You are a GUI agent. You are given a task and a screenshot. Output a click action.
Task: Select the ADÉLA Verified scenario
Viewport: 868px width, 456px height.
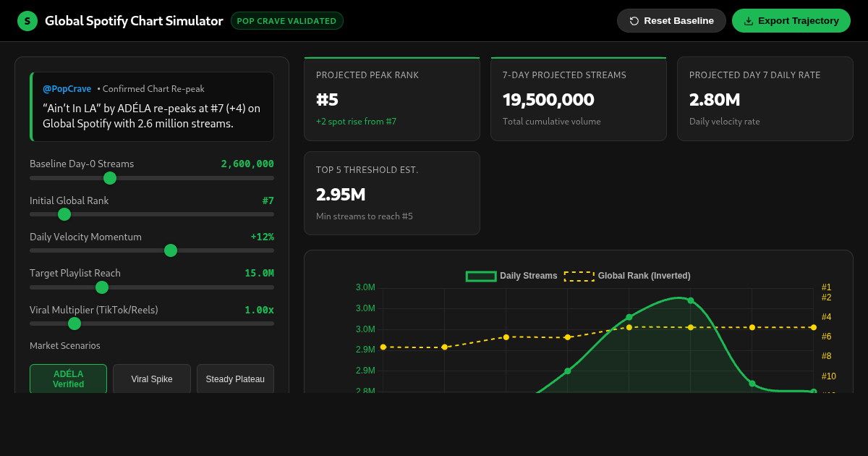coord(68,379)
